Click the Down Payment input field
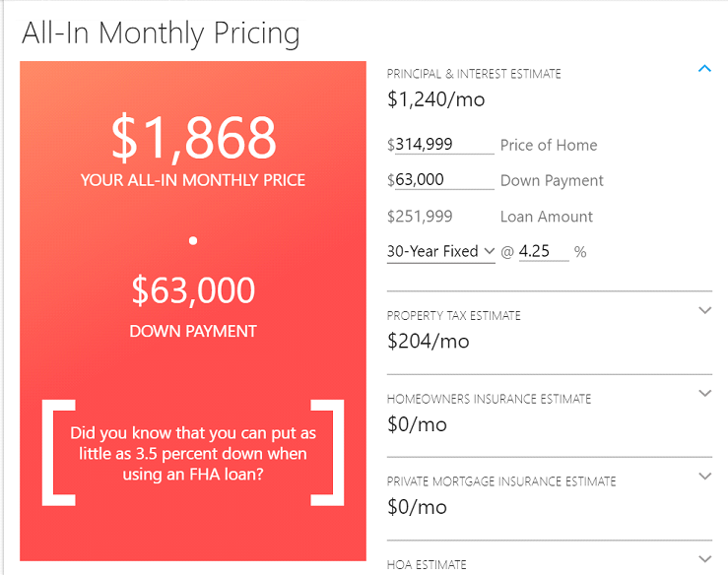This screenshot has width=728, height=575. point(444,179)
